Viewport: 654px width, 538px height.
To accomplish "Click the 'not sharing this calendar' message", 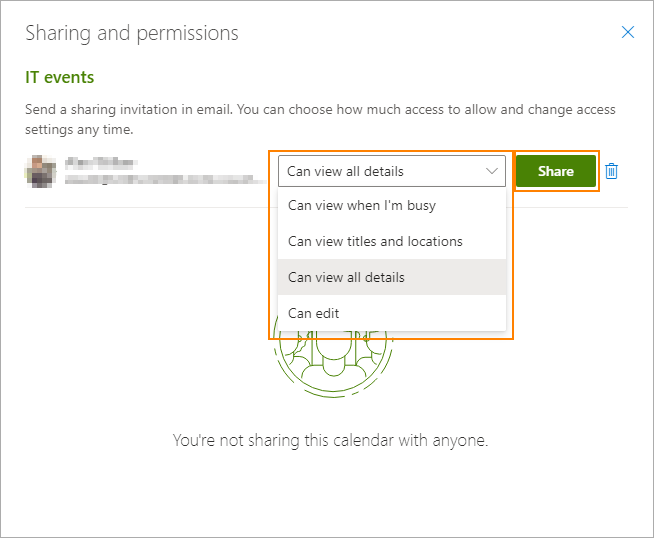I will 330,440.
